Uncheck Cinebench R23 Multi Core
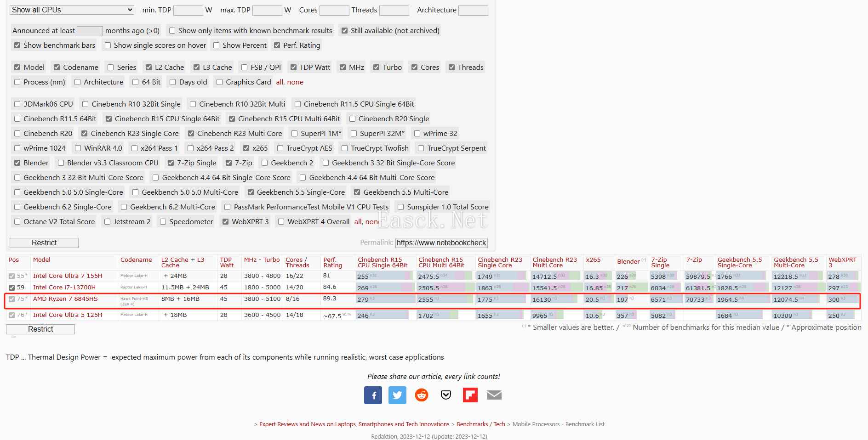Image resolution: width=868 pixels, height=440 pixels. pos(191,134)
